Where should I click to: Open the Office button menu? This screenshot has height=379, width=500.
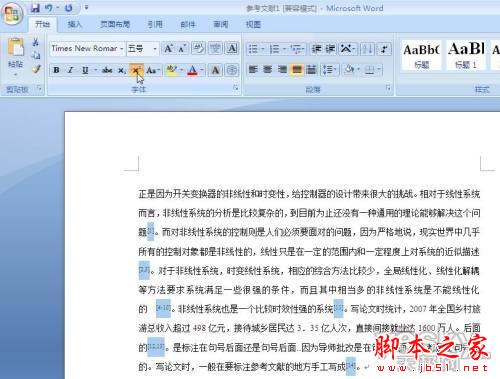[12, 13]
